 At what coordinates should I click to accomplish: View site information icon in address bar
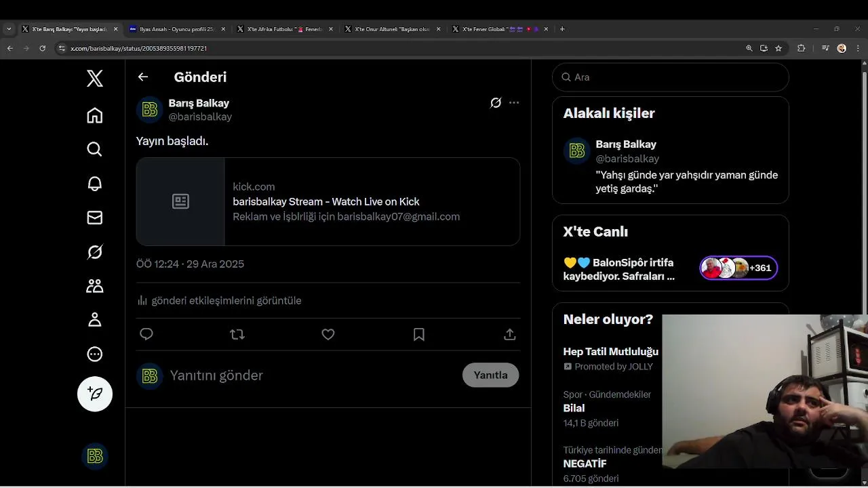pos(62,48)
